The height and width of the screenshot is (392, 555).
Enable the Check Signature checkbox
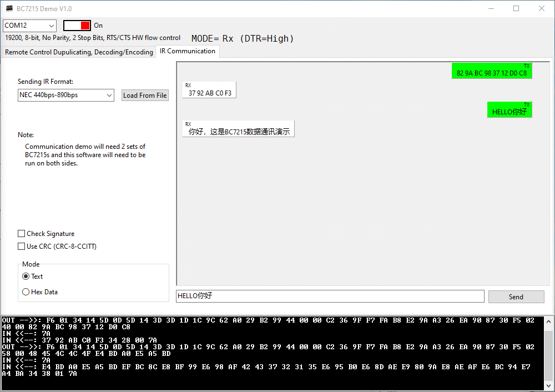(22, 234)
